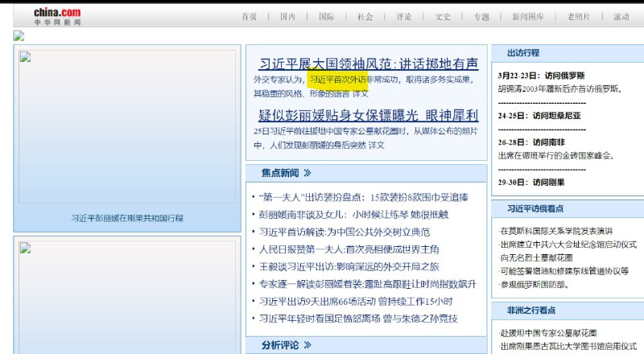Screen dimensions: 644x354
Task: Open the 习近平彭丽媛在刚果共和国行程 photo placeholder
Action: [x=127, y=126]
